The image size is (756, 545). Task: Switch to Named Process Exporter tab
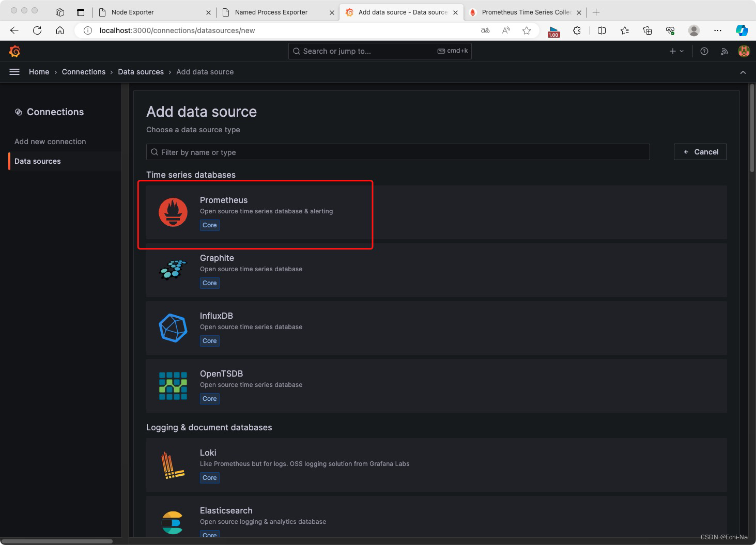[x=277, y=12]
